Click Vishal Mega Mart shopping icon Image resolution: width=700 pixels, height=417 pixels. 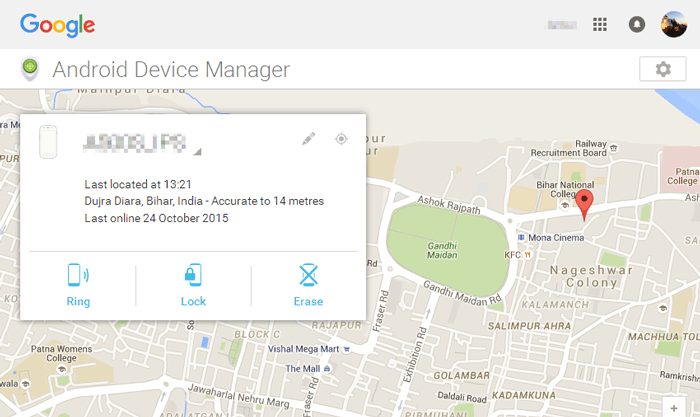pyautogui.click(x=346, y=349)
